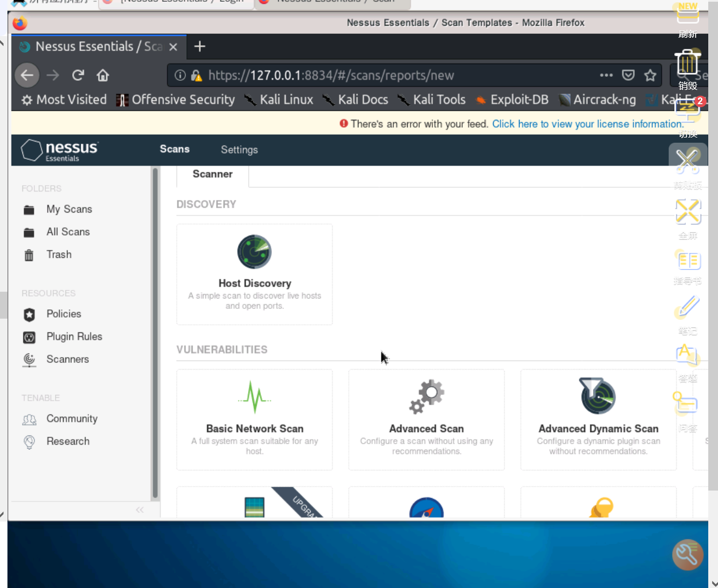Open the Most Visited bookmarks folder

coord(64,100)
